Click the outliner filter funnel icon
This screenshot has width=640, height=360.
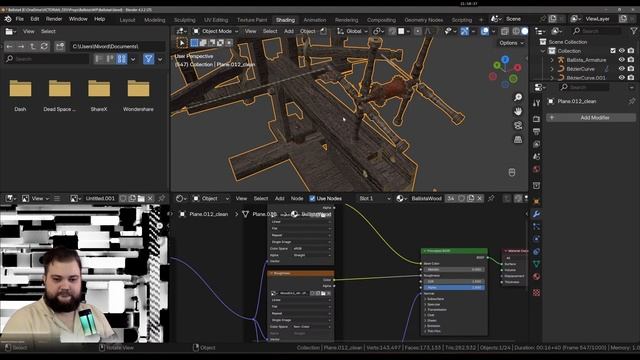pos(633,31)
